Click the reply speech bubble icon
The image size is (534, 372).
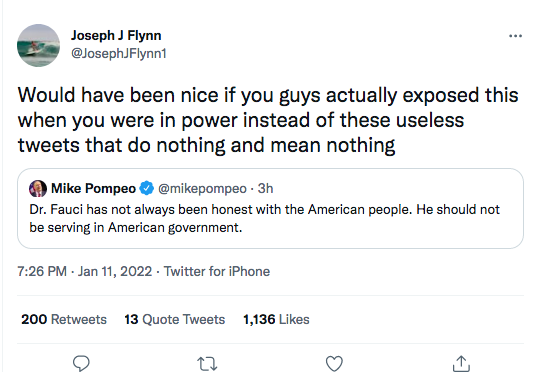click(x=81, y=363)
